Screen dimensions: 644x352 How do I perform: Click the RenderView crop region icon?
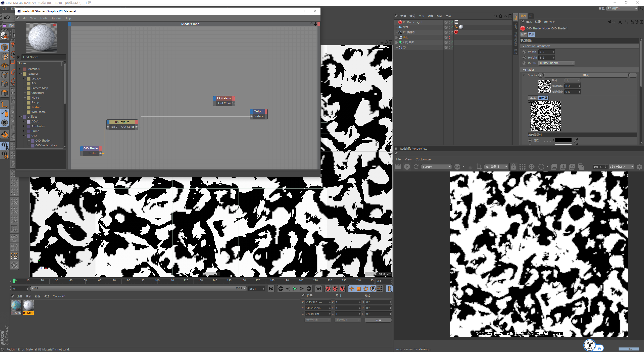coord(479,167)
